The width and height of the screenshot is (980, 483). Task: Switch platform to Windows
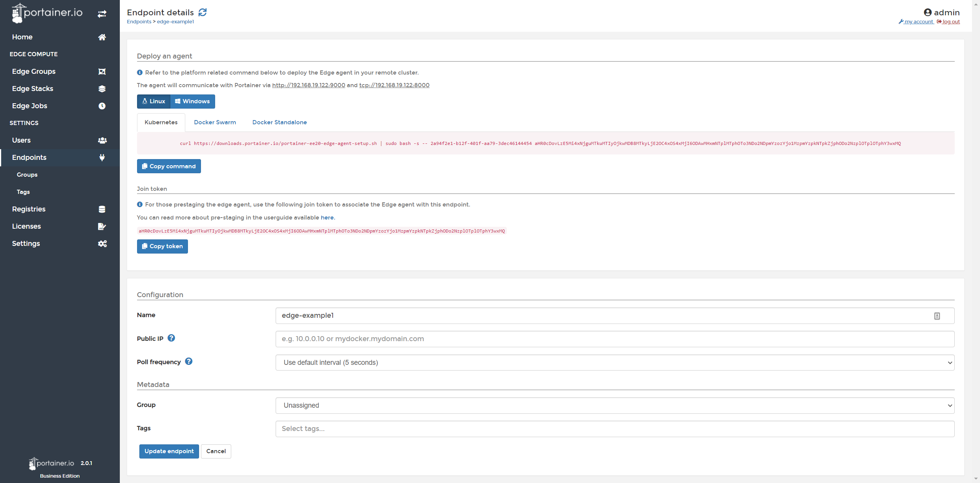pos(193,101)
